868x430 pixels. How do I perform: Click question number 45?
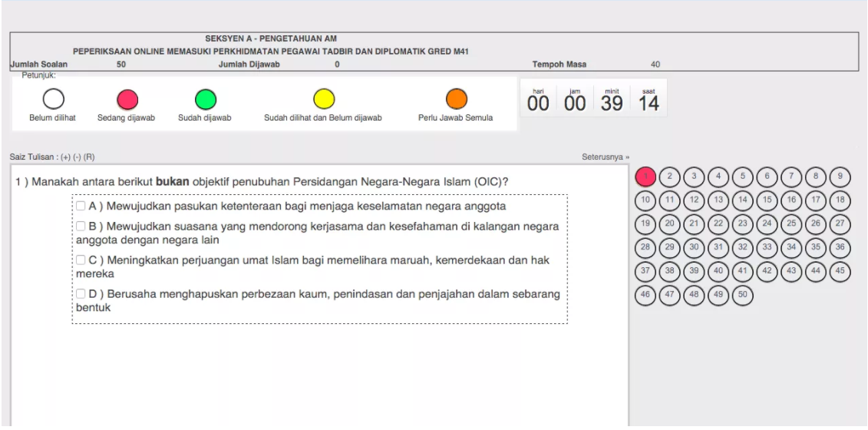[x=840, y=272]
